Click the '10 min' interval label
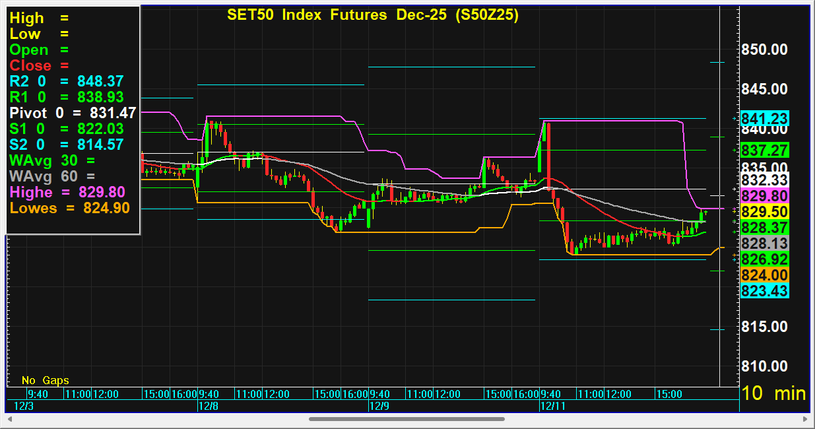 pyautogui.click(x=773, y=395)
